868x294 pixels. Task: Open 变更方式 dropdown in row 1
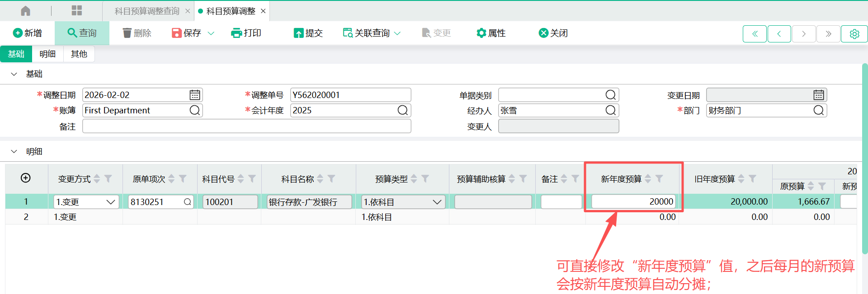click(x=111, y=202)
